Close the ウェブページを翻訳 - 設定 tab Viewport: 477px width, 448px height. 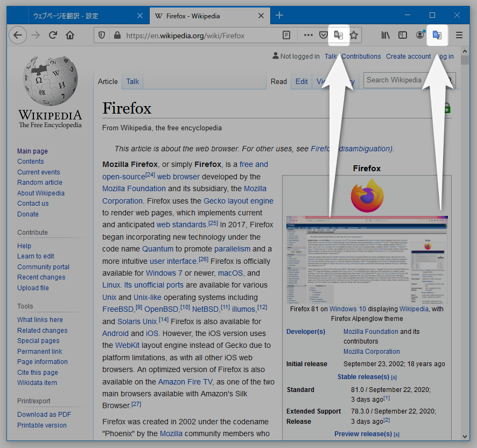139,16
